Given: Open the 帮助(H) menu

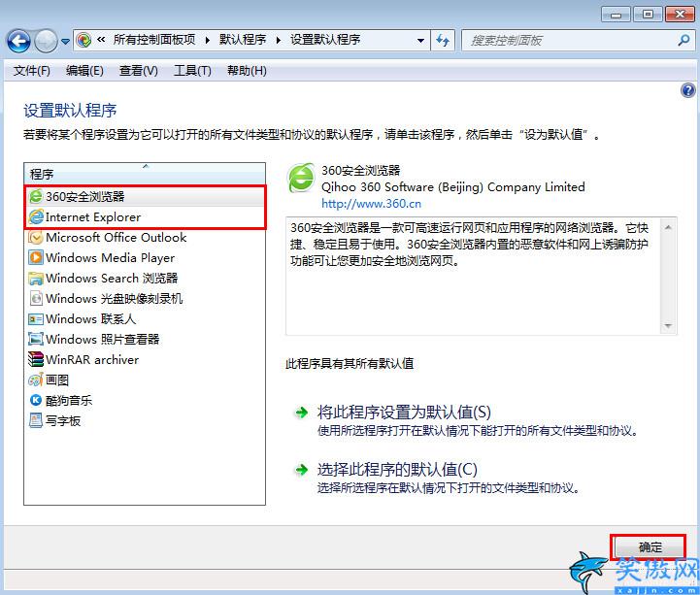Looking at the screenshot, I should coord(247,71).
